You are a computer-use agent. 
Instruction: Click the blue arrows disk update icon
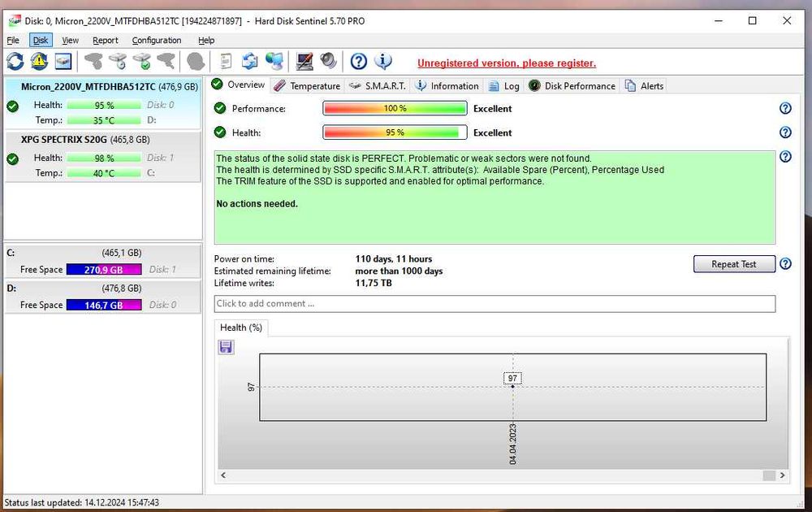point(249,62)
